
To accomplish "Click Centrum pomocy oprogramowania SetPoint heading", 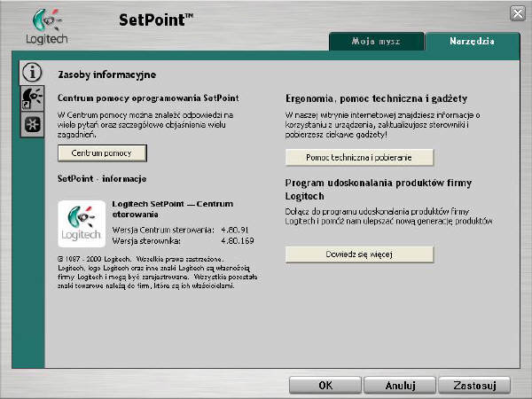I will [148, 98].
